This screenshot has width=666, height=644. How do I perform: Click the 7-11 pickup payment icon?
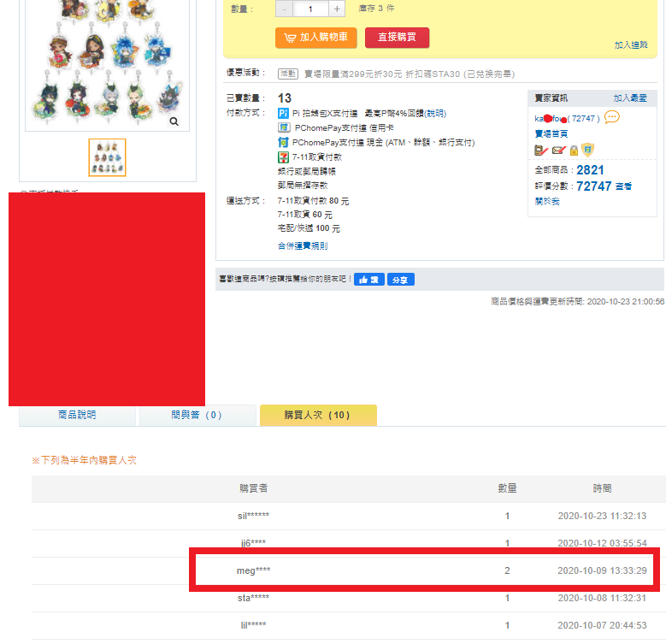pos(283,157)
